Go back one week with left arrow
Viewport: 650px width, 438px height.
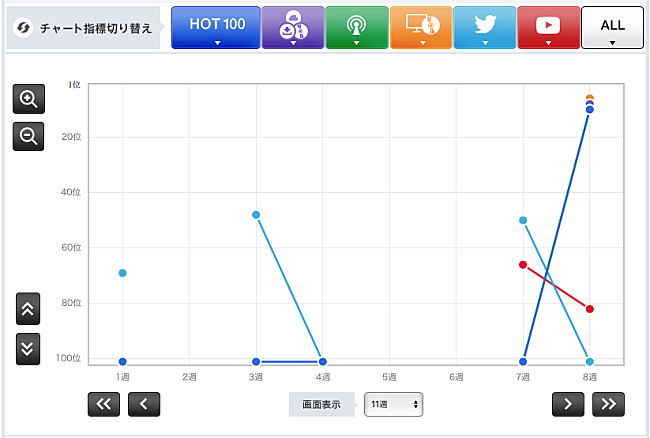(x=144, y=404)
